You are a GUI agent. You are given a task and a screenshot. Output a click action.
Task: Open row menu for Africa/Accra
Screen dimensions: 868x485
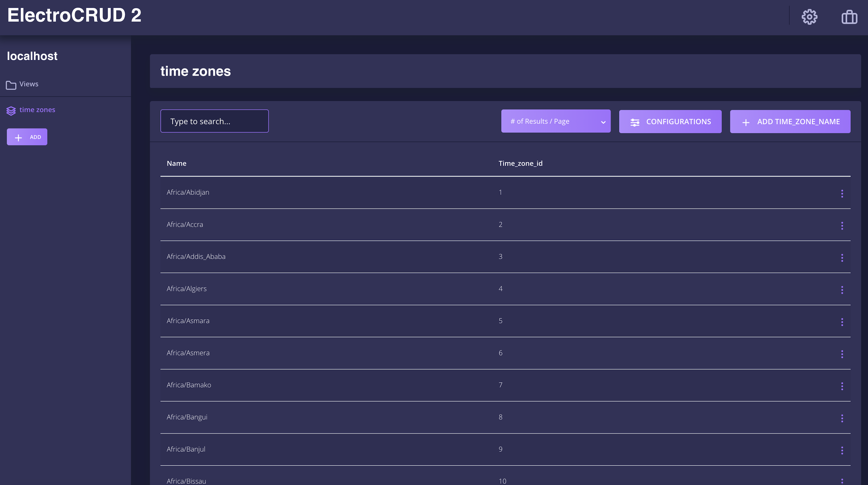842,226
